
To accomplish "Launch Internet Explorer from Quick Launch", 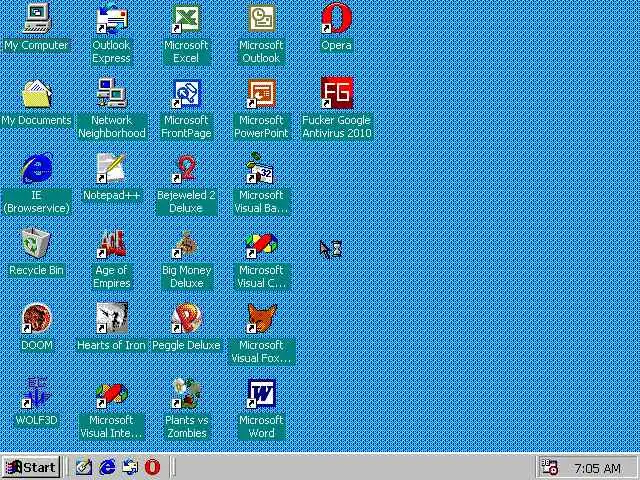I will pos(107,467).
